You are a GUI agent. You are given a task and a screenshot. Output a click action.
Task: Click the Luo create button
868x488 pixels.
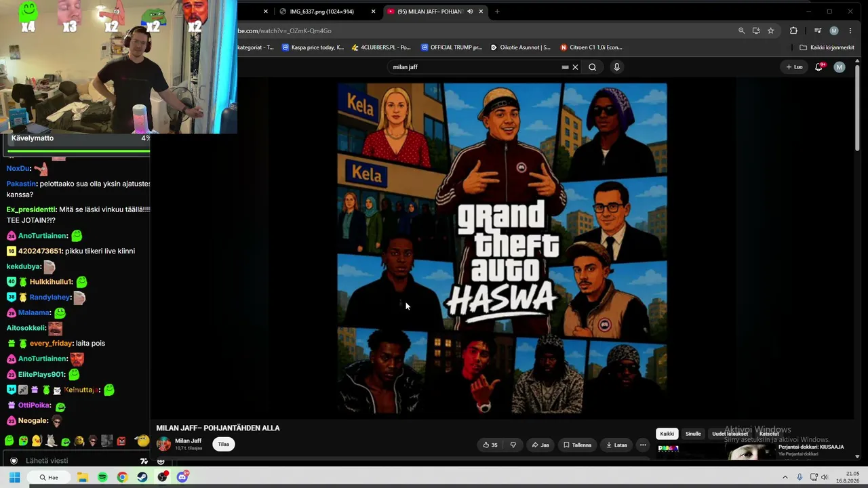point(794,67)
